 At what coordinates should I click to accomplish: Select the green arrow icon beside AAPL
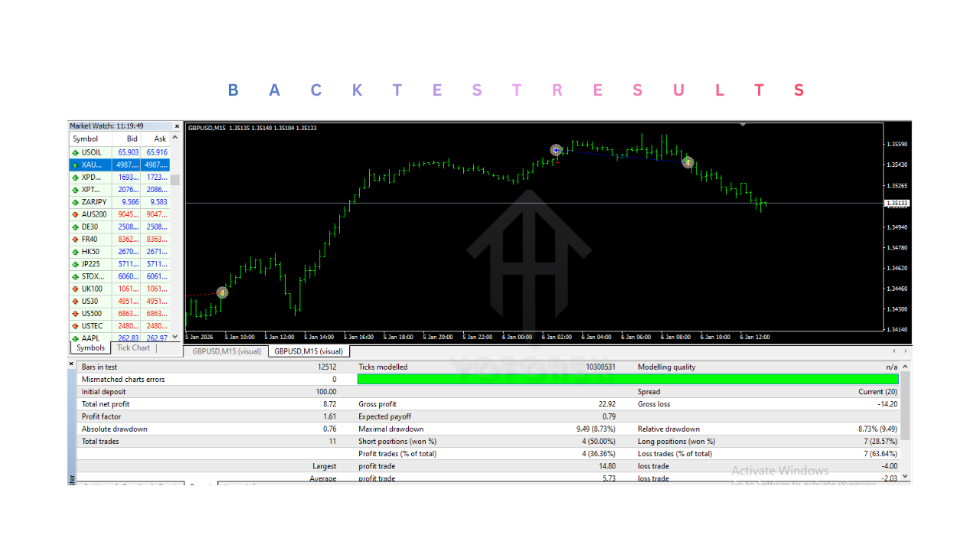tap(74, 337)
